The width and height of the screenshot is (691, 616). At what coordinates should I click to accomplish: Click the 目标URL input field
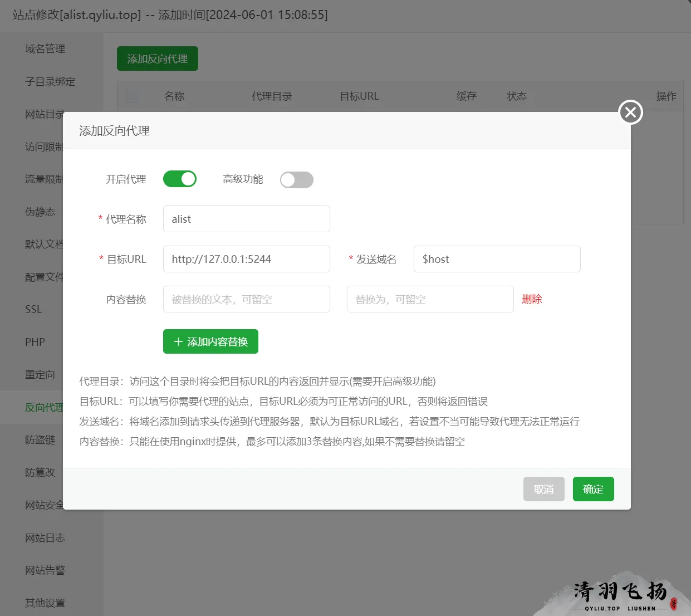pyautogui.click(x=246, y=259)
